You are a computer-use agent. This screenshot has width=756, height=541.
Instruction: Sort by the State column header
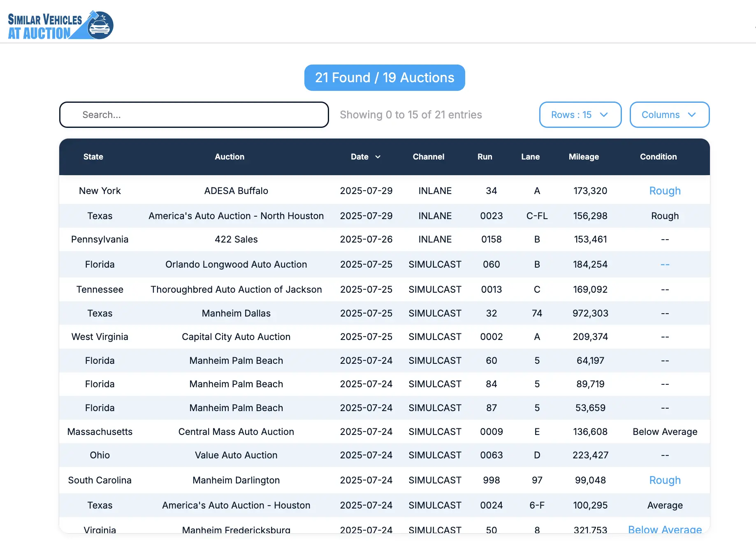(x=93, y=157)
